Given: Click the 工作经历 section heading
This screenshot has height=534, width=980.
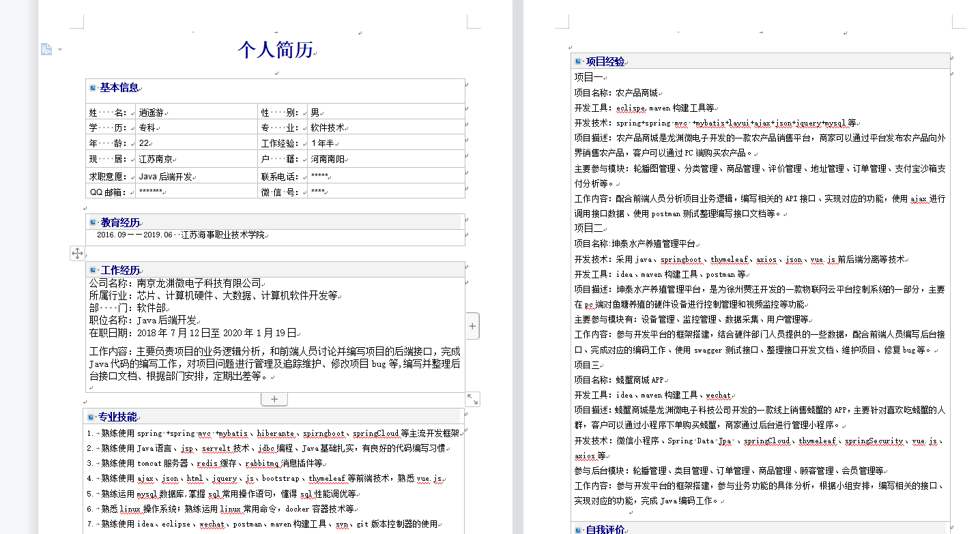Looking at the screenshot, I should pos(120,270).
